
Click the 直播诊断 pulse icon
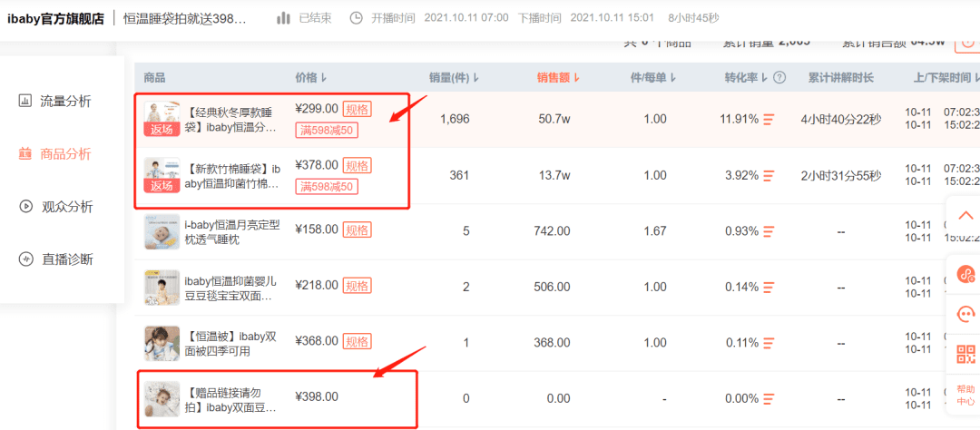tap(25, 259)
